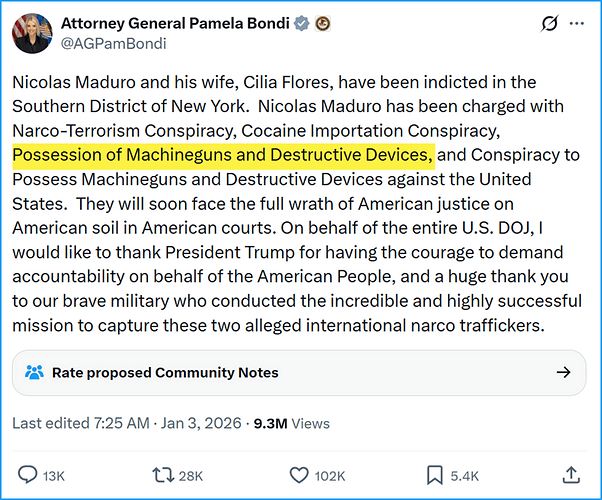Open the repost menu with 28K reposts
This screenshot has width=602, height=500.
click(161, 475)
